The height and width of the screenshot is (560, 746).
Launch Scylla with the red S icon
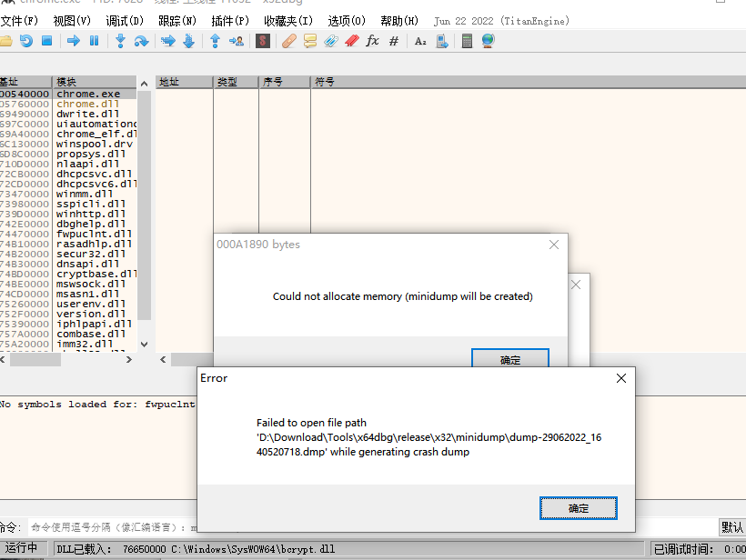click(262, 41)
